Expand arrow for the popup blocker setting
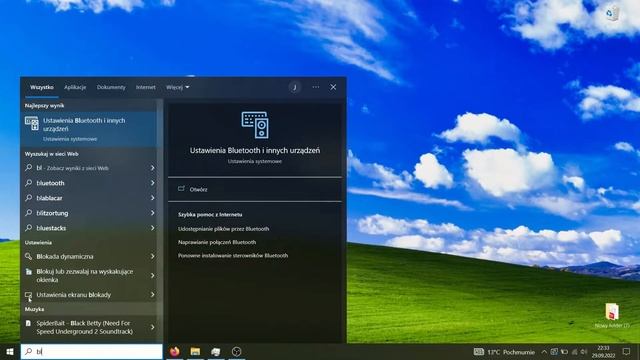Screen dimensions: 640x360 [x=152, y=276]
